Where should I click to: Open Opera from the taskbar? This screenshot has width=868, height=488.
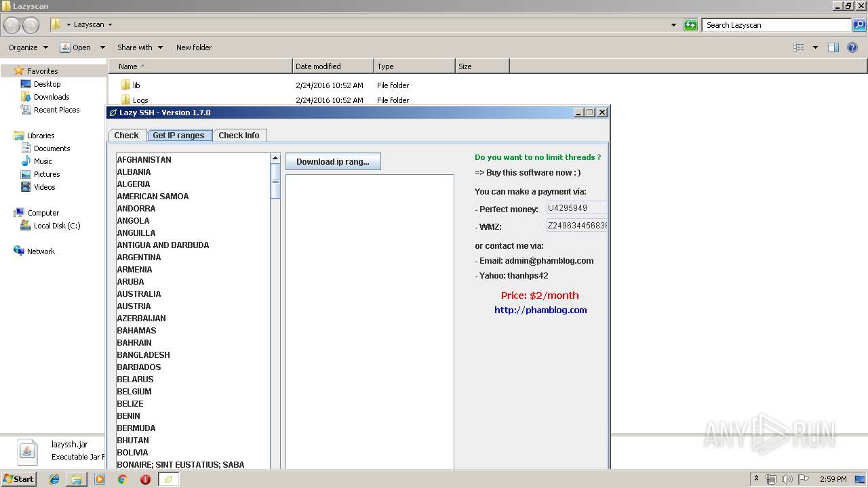pyautogui.click(x=145, y=479)
